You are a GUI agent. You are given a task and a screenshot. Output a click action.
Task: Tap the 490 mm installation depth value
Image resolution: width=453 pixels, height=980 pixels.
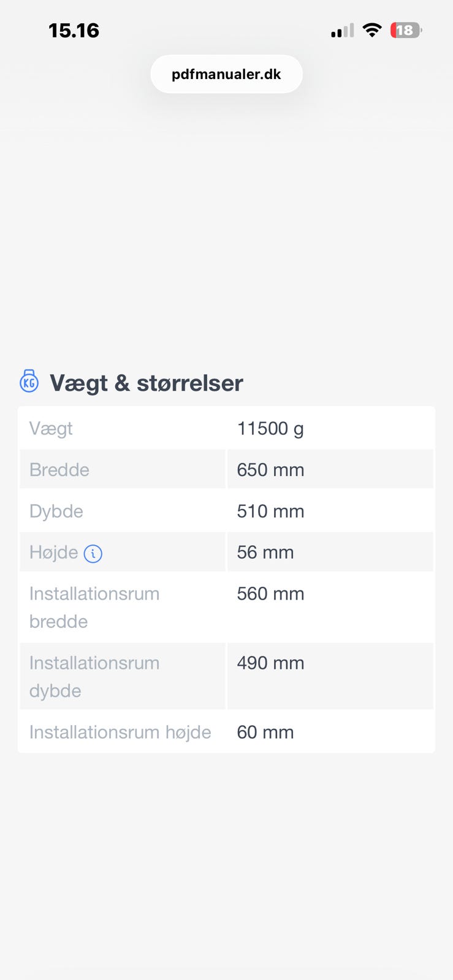pos(270,663)
